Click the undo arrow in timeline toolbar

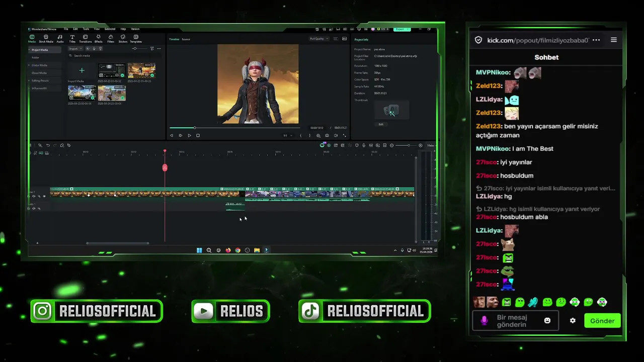(x=48, y=145)
